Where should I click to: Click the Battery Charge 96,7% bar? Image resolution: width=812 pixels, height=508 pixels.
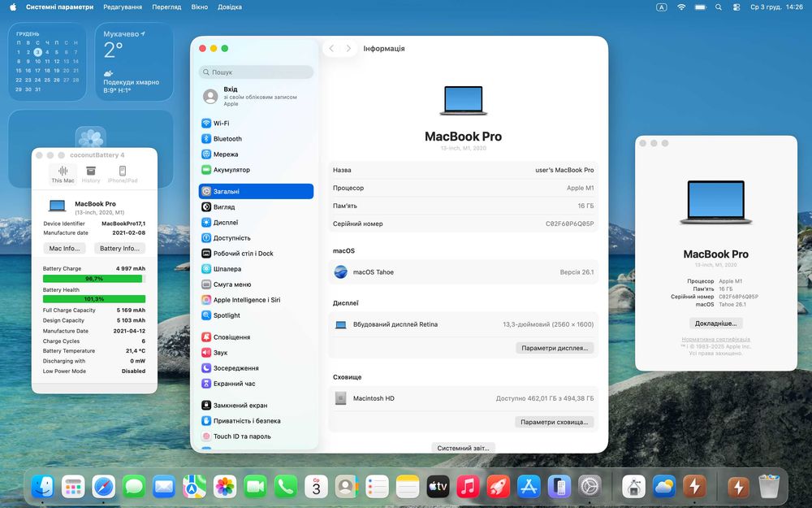point(93,279)
